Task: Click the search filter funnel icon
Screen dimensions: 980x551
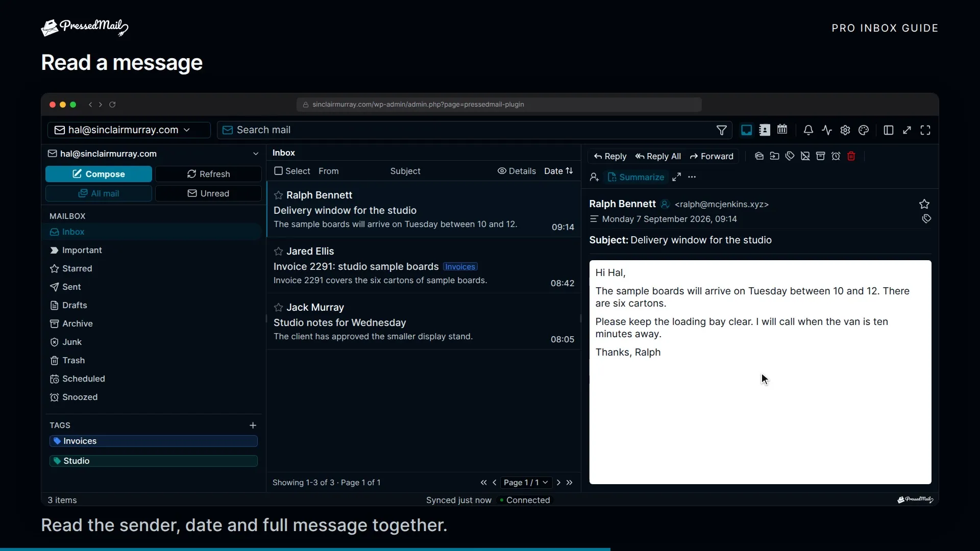Action: point(721,130)
